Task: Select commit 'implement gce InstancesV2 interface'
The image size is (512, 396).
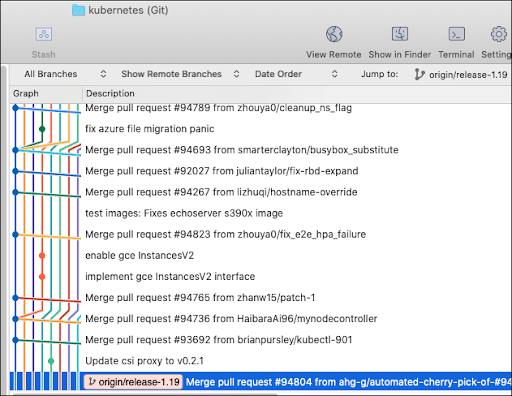Action: [170, 276]
